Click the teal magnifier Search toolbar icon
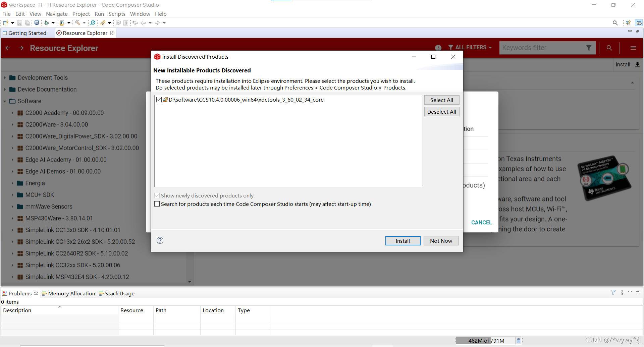Viewport: 644px width, 347px height. coord(93,23)
